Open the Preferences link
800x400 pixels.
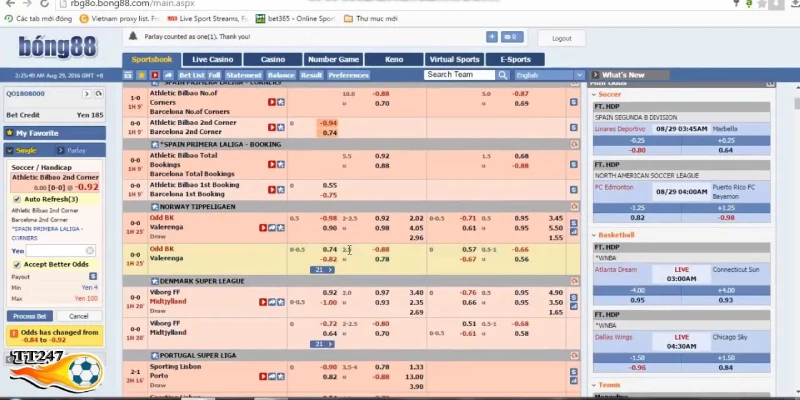coord(348,75)
